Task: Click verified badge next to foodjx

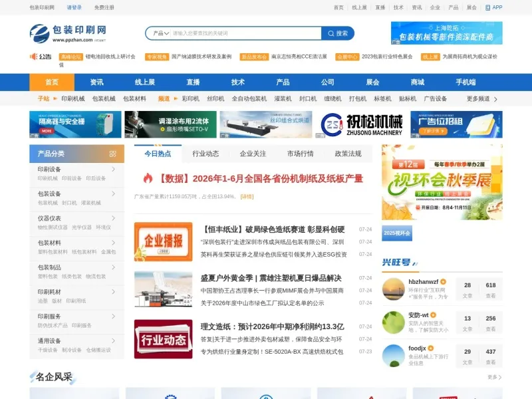Action: (x=430, y=348)
